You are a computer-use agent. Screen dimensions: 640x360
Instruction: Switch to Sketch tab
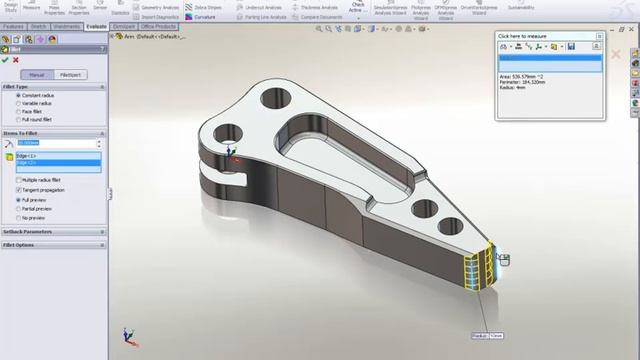click(x=38, y=27)
